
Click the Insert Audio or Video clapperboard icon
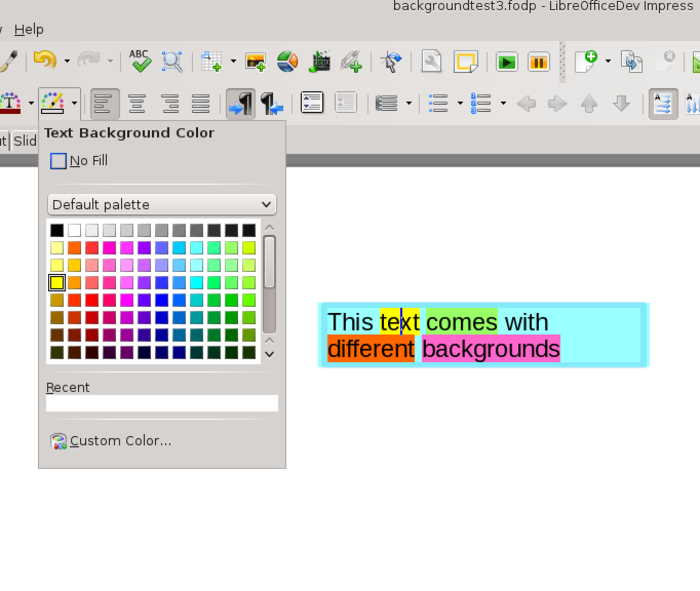(x=319, y=62)
